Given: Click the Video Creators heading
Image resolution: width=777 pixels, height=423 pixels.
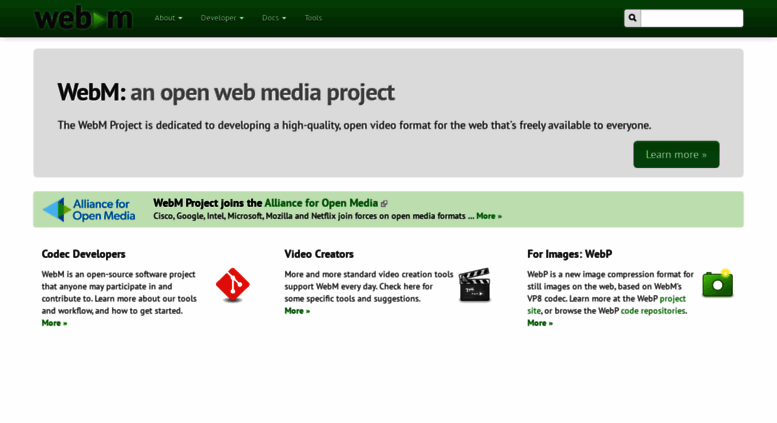Looking at the screenshot, I should [x=319, y=254].
